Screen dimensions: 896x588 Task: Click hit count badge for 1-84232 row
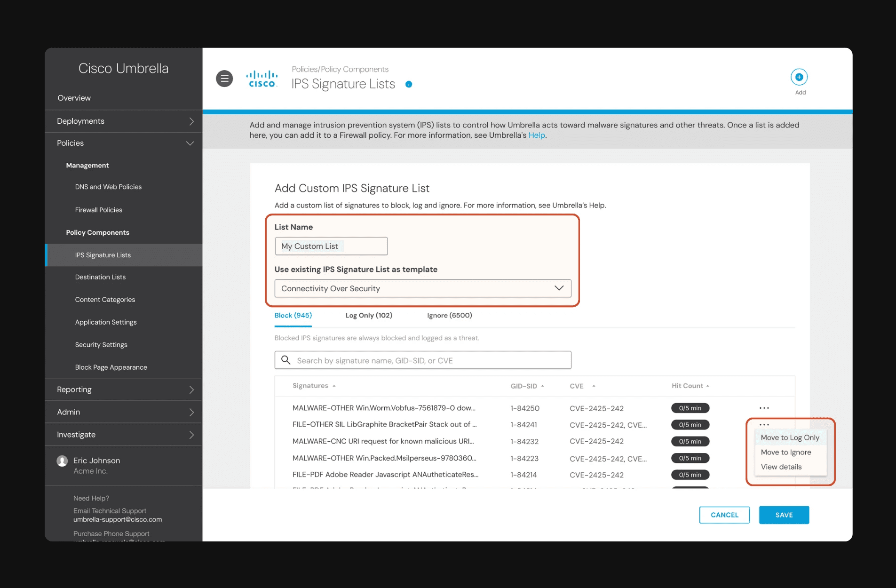(x=690, y=441)
